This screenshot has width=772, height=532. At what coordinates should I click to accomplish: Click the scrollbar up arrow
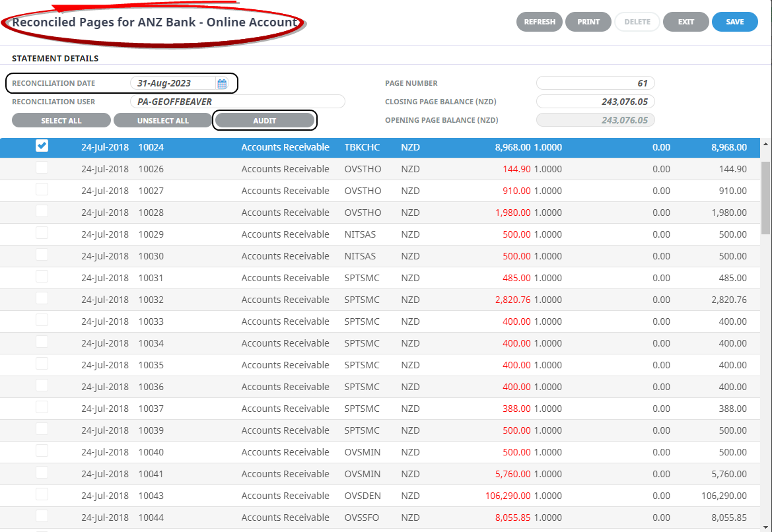[x=765, y=144]
